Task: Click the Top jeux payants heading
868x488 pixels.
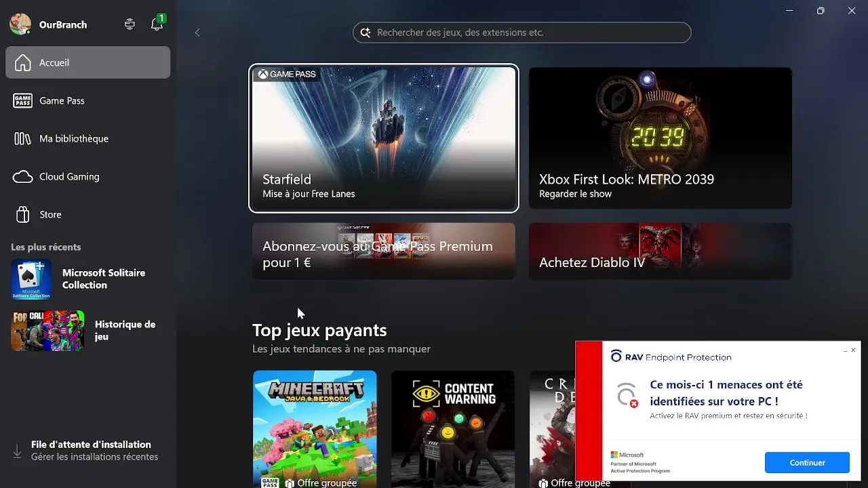Action: pyautogui.click(x=319, y=330)
